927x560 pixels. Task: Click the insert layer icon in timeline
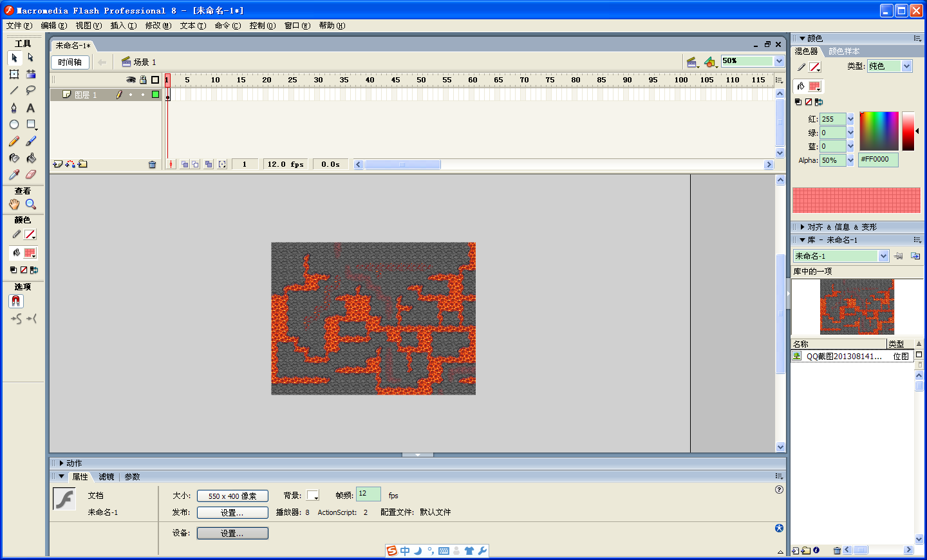tap(57, 164)
